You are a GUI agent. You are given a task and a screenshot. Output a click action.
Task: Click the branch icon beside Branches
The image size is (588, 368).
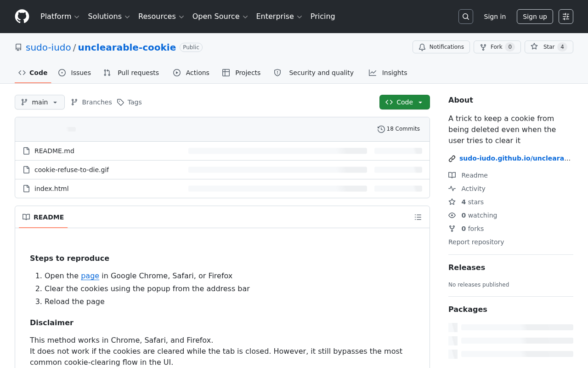click(74, 102)
